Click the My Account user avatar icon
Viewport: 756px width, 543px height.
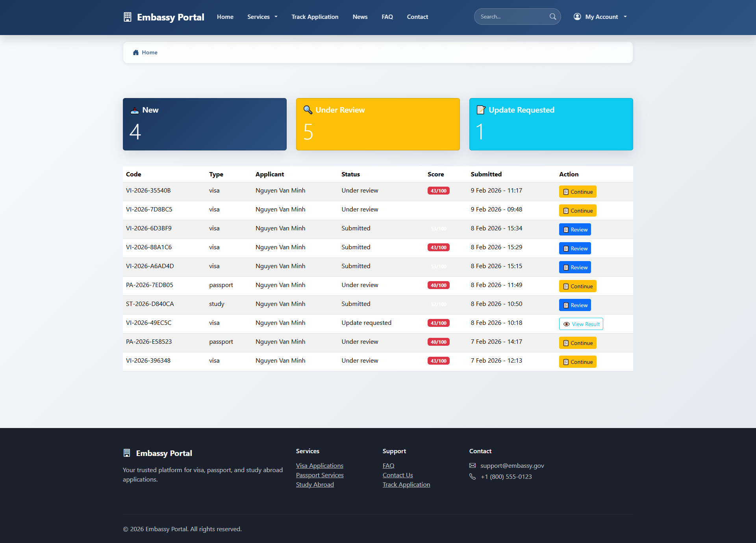577,17
